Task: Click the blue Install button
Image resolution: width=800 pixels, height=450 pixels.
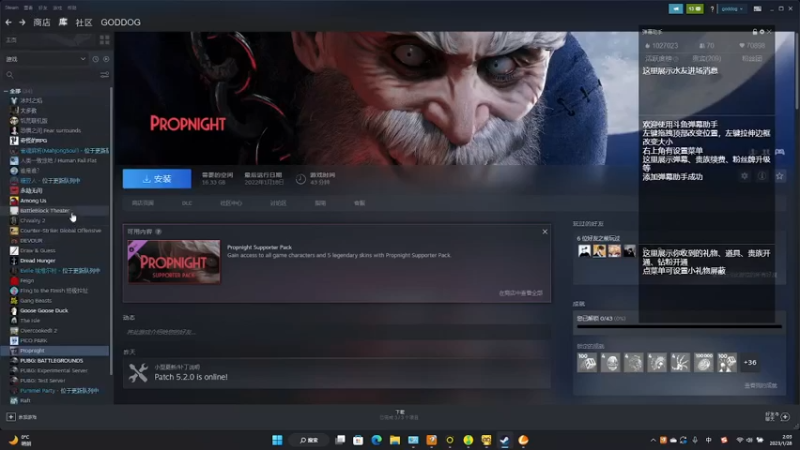Action: point(157,179)
